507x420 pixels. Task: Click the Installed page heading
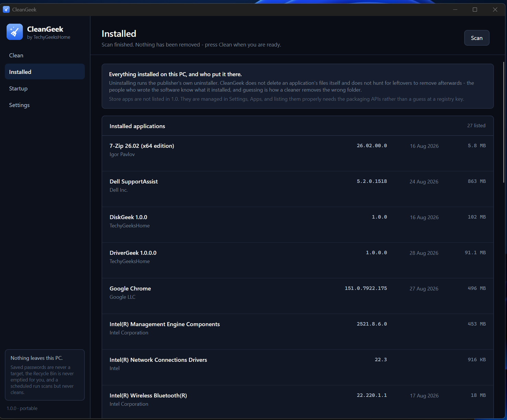pos(119,34)
